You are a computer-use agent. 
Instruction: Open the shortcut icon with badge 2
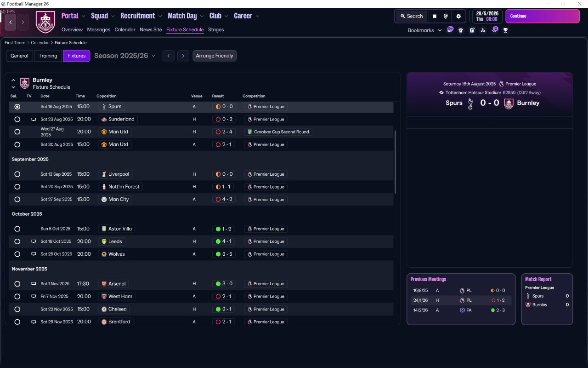point(495,30)
